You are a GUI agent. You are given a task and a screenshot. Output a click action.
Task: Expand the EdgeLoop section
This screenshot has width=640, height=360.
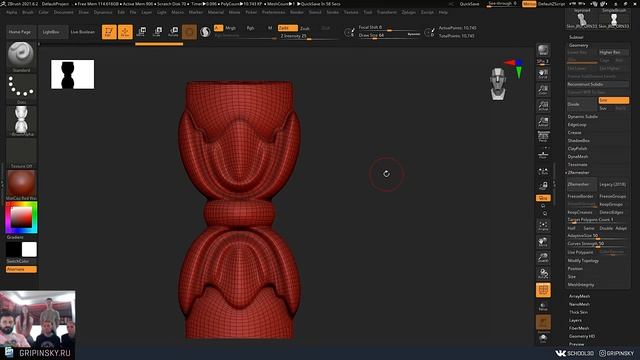[x=577, y=124]
